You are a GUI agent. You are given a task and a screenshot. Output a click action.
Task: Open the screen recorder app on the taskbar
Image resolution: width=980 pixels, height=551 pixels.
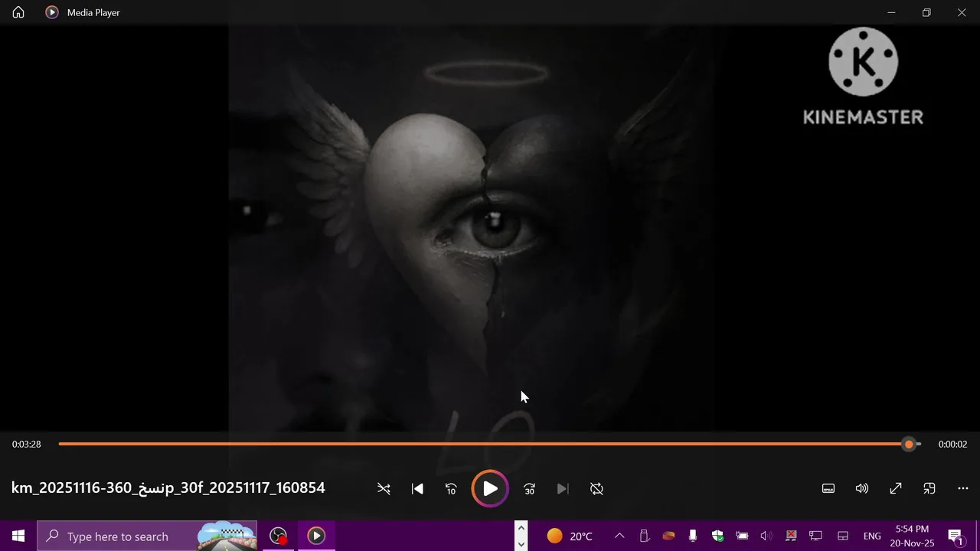pos(278,536)
